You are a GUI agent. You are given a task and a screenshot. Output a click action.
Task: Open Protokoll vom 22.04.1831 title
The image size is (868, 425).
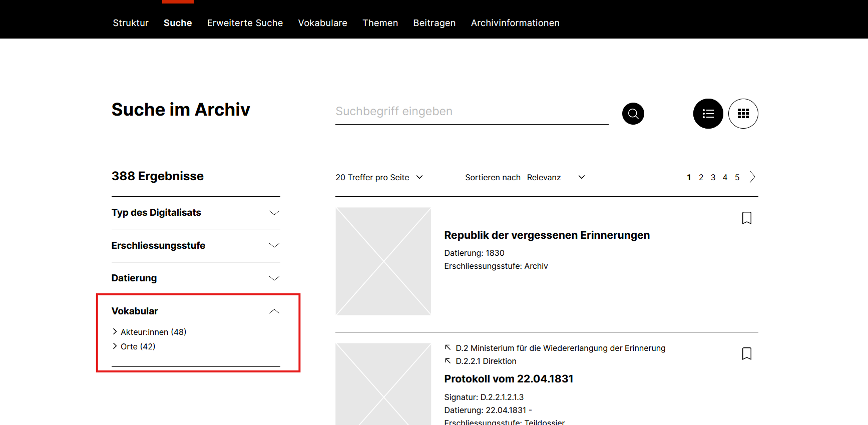pyautogui.click(x=509, y=379)
